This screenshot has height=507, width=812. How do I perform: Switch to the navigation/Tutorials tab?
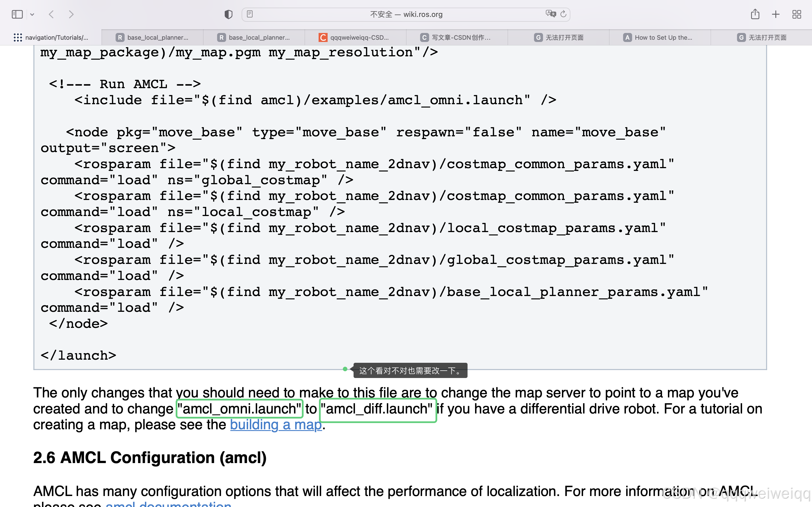(x=51, y=37)
